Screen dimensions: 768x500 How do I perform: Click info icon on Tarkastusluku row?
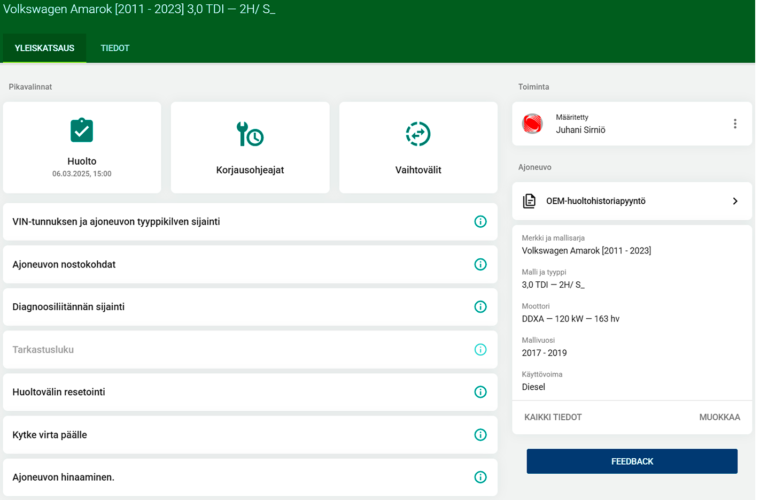[480, 350]
